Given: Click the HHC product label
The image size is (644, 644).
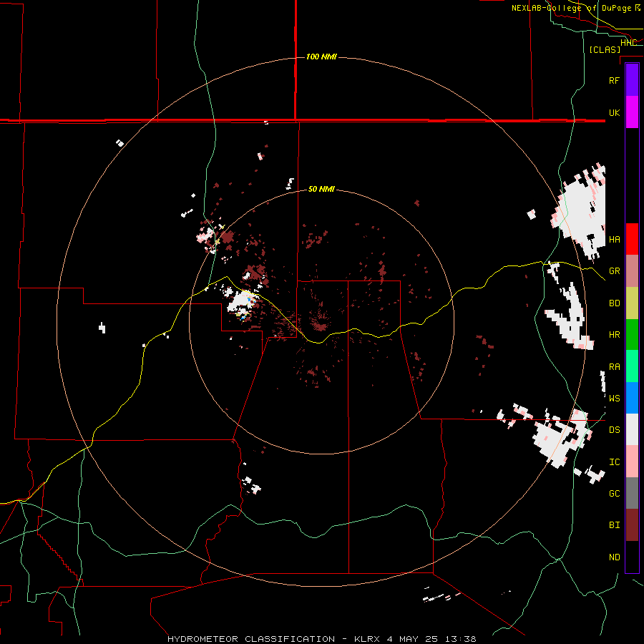Looking at the screenshot, I should click(628, 42).
